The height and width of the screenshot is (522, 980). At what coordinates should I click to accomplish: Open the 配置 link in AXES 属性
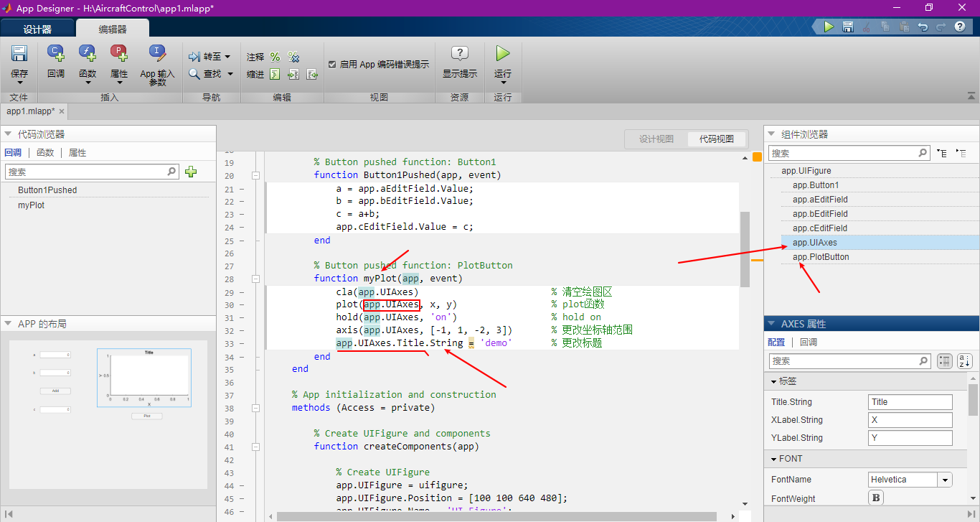[x=776, y=342]
